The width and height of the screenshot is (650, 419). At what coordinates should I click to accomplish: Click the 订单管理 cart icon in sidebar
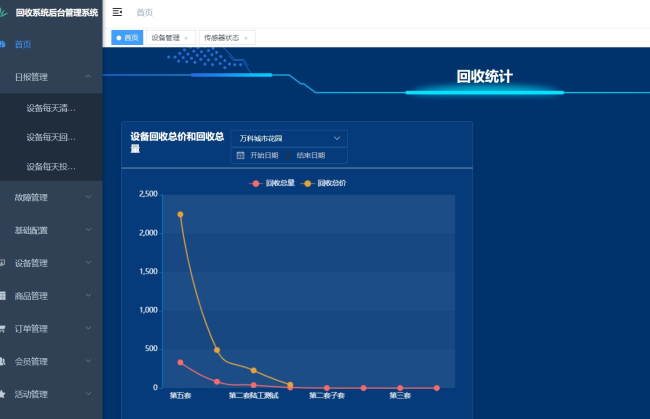click(x=4, y=328)
